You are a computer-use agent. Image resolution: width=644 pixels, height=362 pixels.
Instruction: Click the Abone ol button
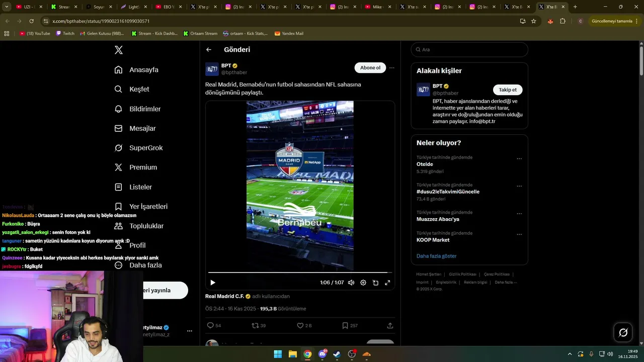[370, 68]
